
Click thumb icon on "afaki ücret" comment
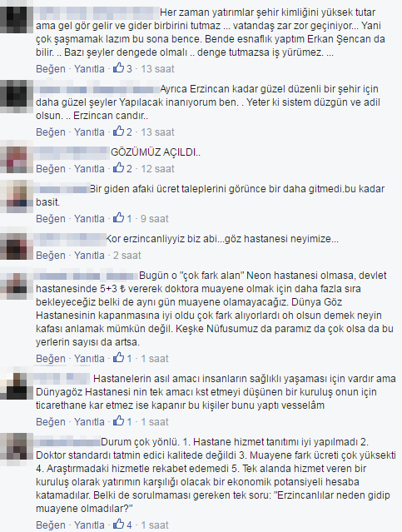(x=119, y=218)
